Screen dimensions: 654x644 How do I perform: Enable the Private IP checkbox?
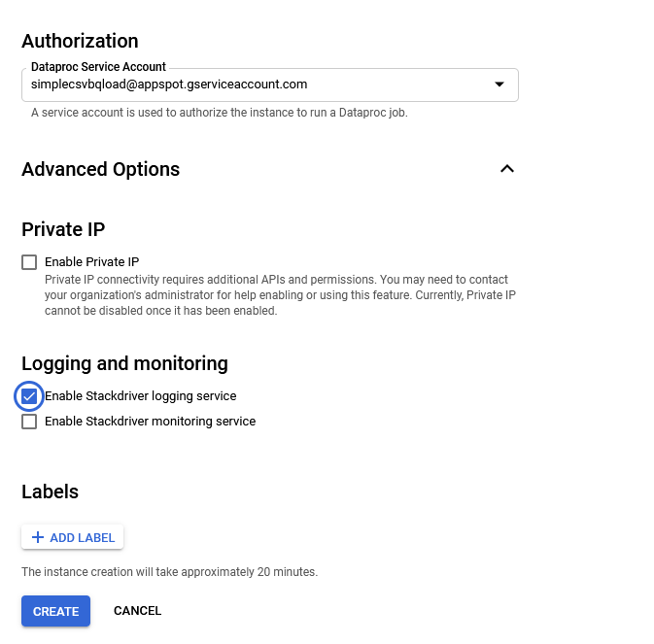click(29, 262)
